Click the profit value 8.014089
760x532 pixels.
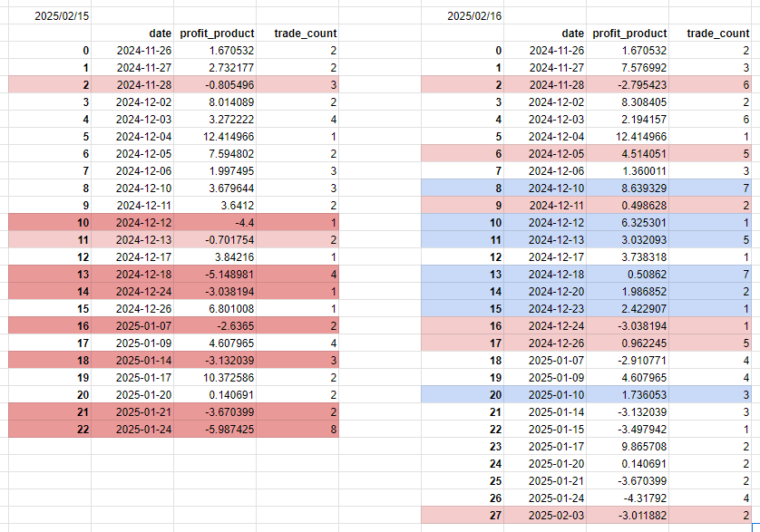[x=215, y=102]
